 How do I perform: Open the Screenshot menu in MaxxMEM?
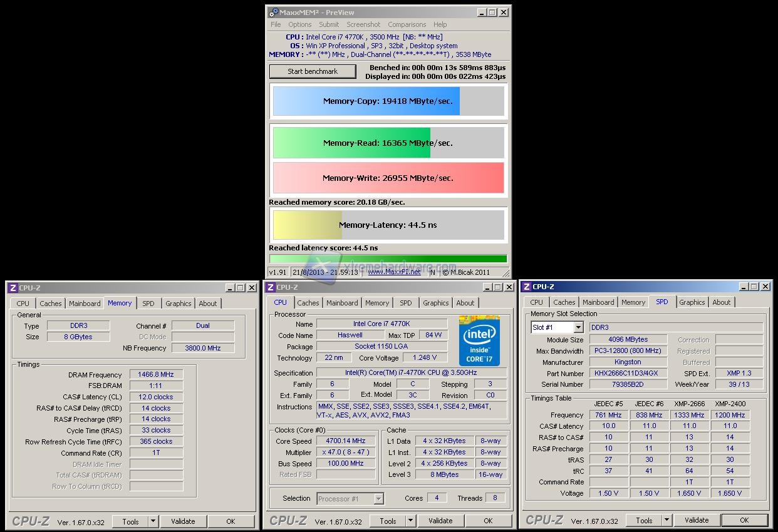coord(363,24)
